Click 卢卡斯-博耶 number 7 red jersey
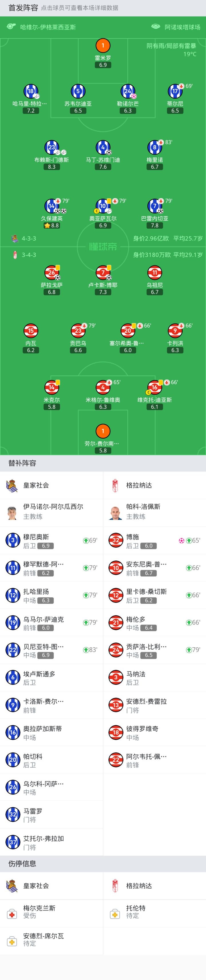The image size is (206, 980). 103,272
